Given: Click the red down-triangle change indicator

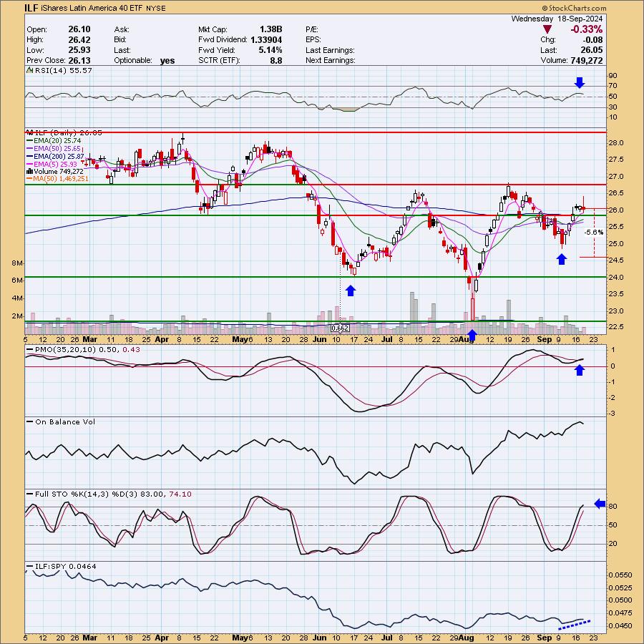Looking at the screenshot, I should coord(547,29).
